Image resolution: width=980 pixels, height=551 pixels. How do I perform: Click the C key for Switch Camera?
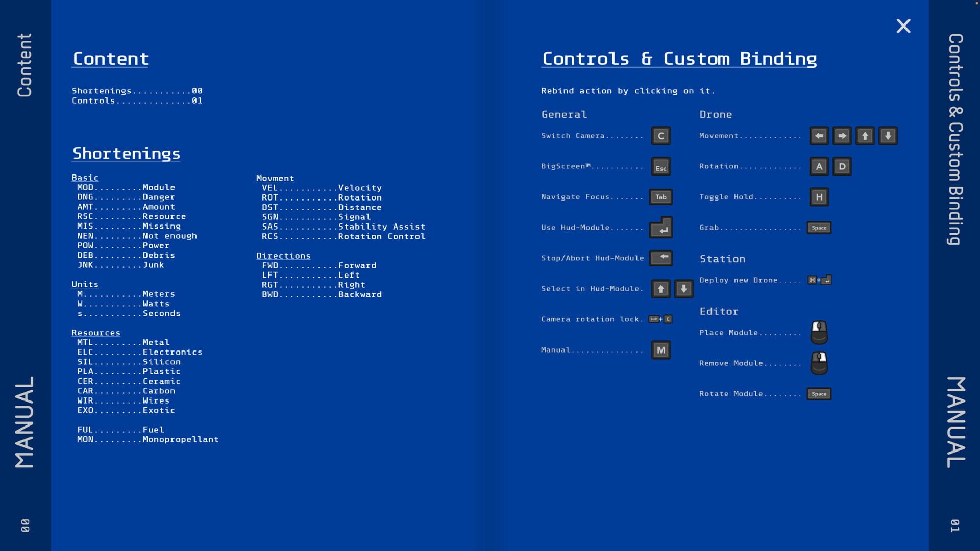coord(660,136)
